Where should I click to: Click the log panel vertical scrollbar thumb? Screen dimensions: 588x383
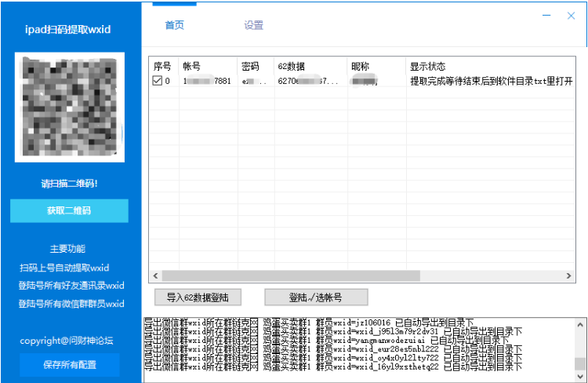tap(580, 363)
